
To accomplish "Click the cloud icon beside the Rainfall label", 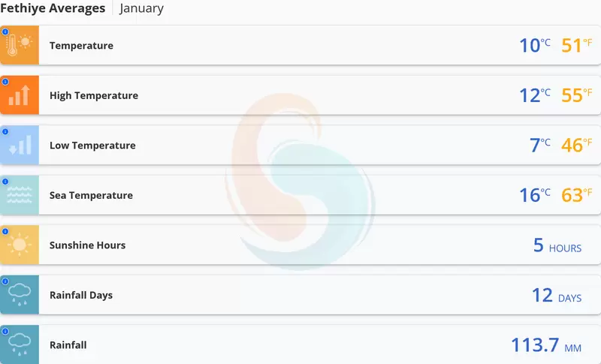I will click(x=20, y=344).
